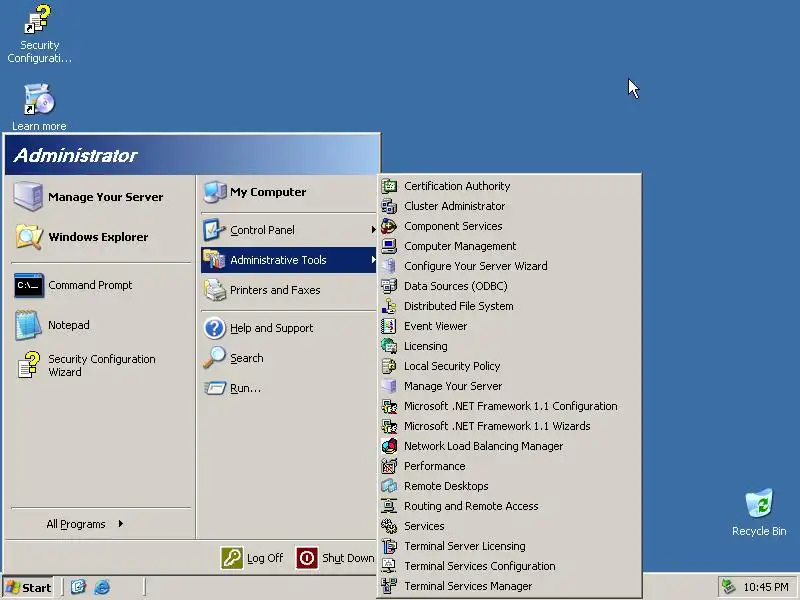Image resolution: width=800 pixels, height=600 pixels.
Task: Launch Configure Your Server Wizard icon
Action: [389, 266]
